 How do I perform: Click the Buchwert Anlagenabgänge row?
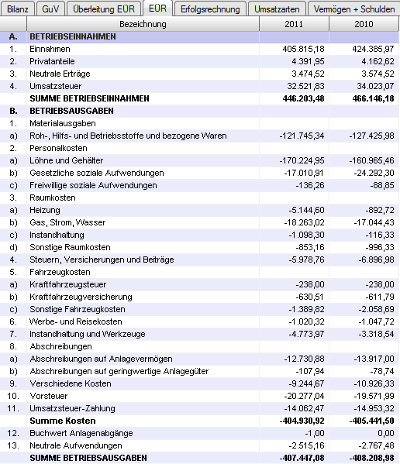[x=199, y=433]
